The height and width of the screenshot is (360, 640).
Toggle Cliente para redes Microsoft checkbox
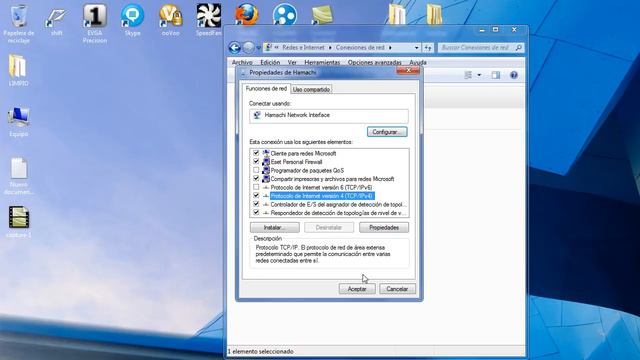(256, 153)
